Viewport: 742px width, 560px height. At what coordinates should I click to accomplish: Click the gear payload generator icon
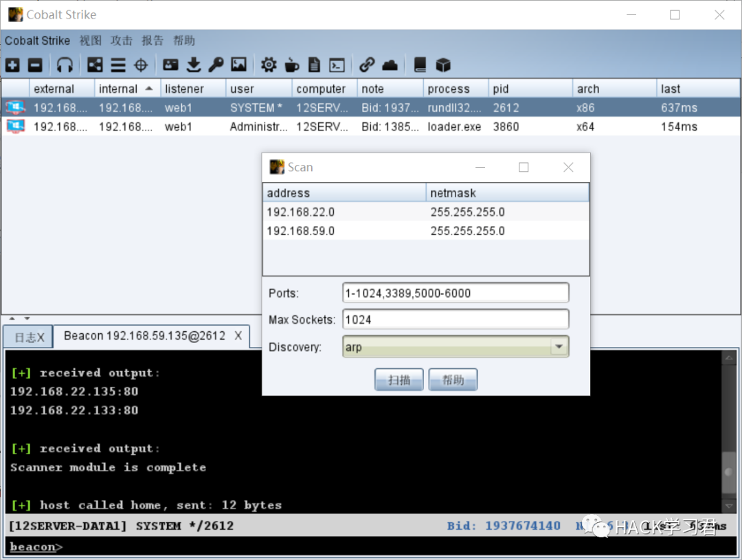point(269,65)
